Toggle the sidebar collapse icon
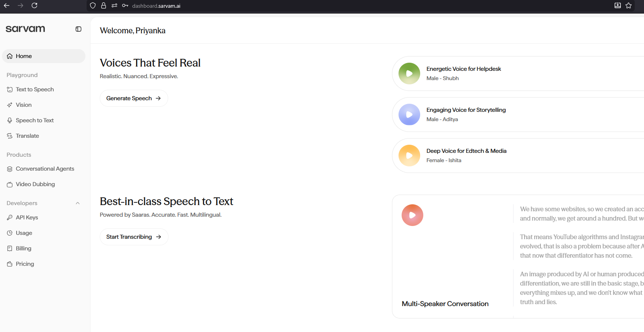644x332 pixels. 78,29
